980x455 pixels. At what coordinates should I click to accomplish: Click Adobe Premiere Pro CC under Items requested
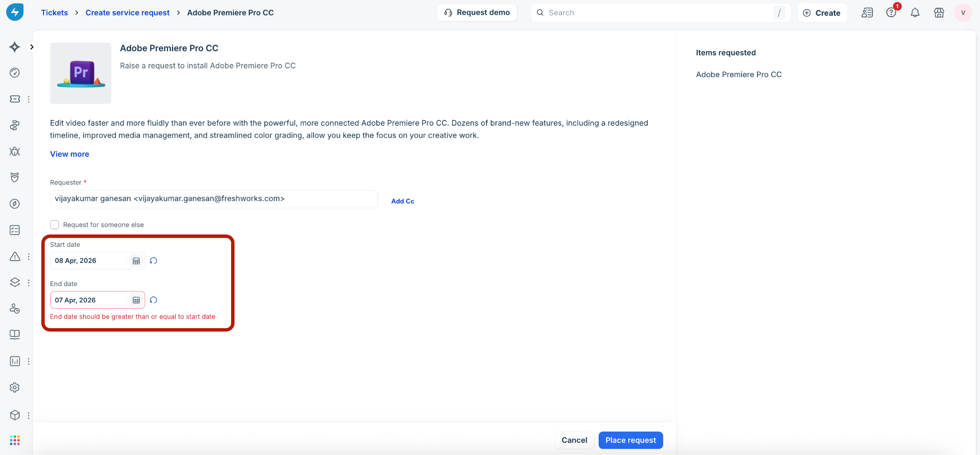click(x=739, y=75)
